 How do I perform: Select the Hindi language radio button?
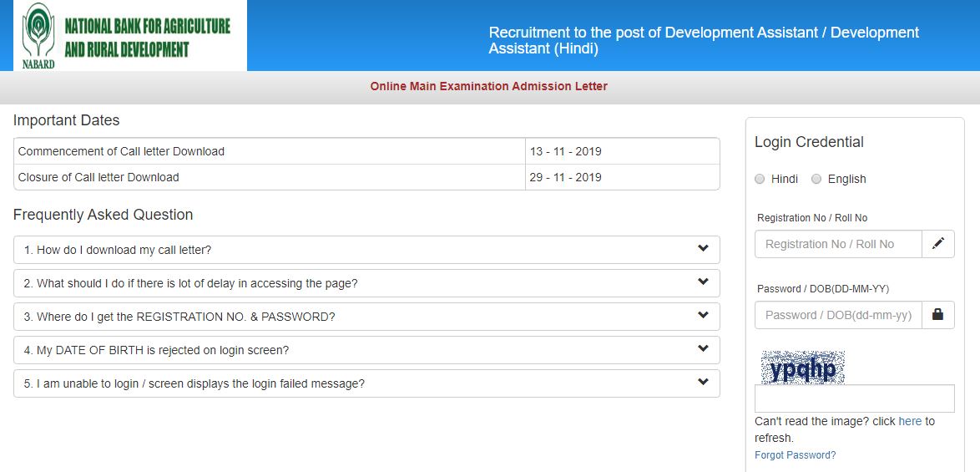point(760,179)
